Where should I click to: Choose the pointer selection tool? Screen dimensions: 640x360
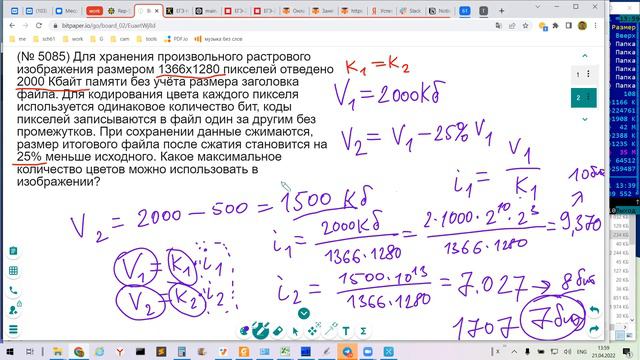tap(295, 331)
